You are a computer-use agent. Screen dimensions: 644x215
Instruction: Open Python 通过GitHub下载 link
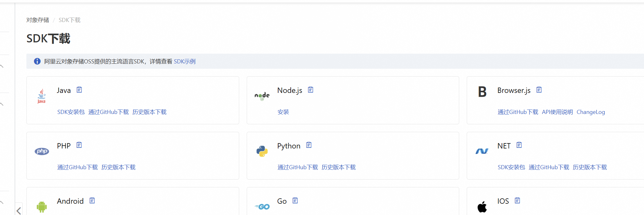point(298,167)
